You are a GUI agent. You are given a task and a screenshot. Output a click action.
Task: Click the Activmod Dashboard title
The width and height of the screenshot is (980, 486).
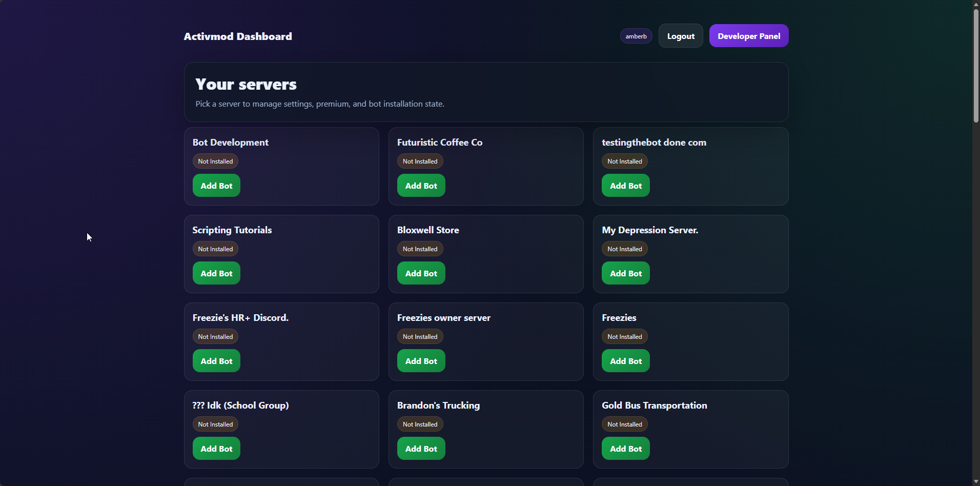(x=238, y=36)
